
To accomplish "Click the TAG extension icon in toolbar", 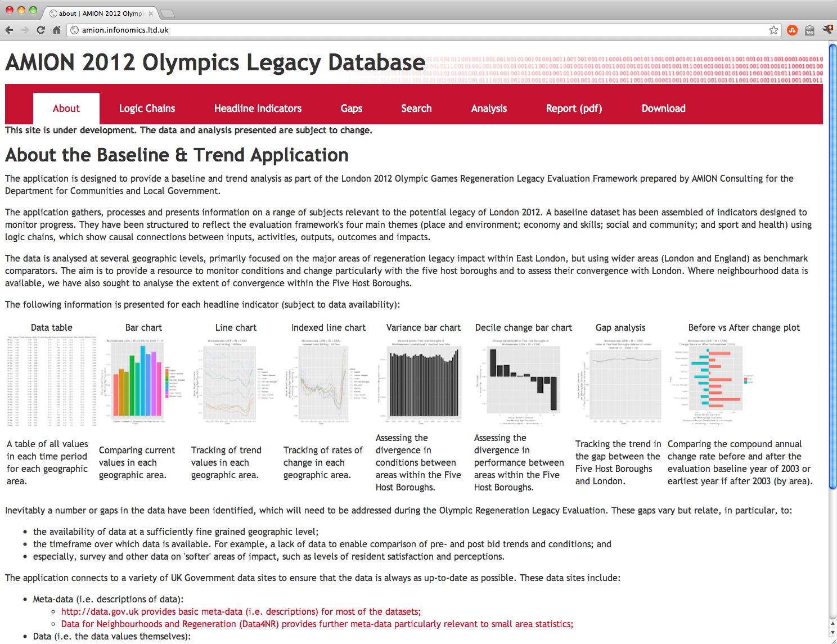I will [x=809, y=30].
